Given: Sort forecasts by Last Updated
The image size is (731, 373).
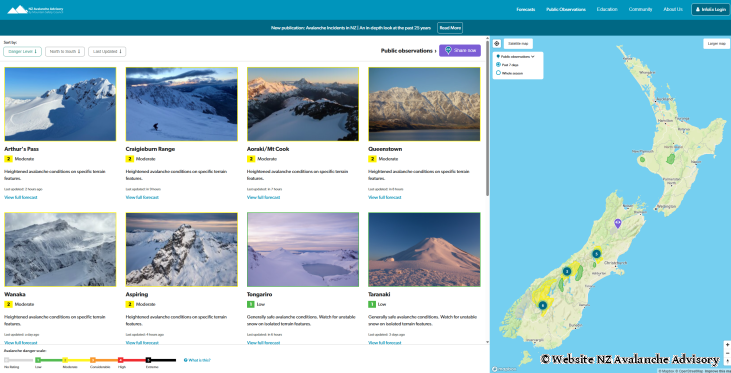Looking at the screenshot, I should point(107,51).
